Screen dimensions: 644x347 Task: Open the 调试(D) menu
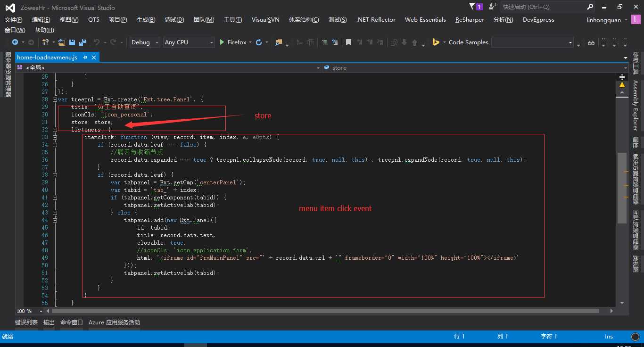coord(174,20)
